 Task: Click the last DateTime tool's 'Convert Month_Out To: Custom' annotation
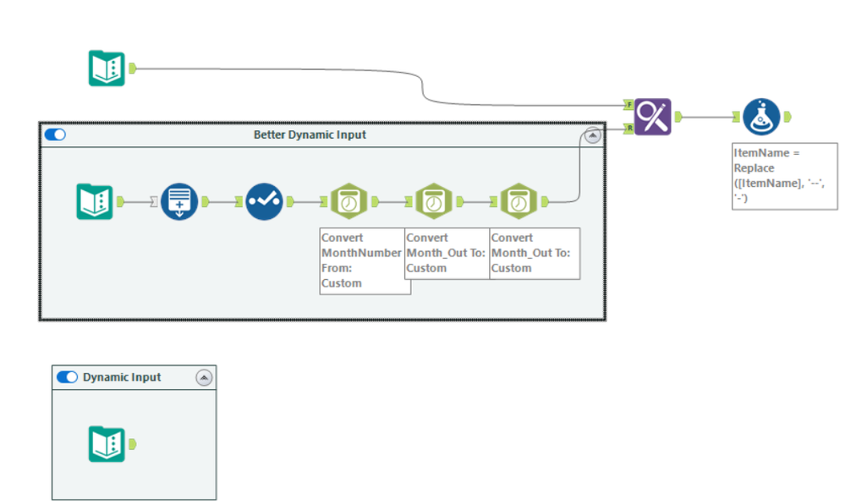(535, 254)
